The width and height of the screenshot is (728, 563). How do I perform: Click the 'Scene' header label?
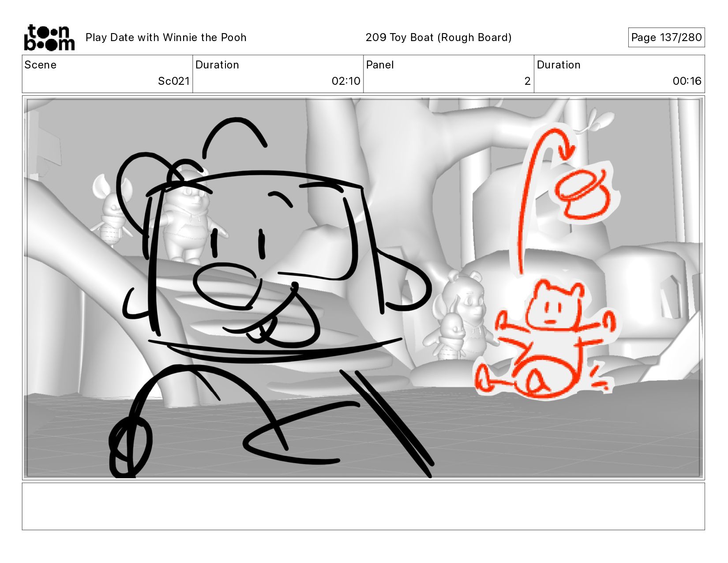click(41, 65)
